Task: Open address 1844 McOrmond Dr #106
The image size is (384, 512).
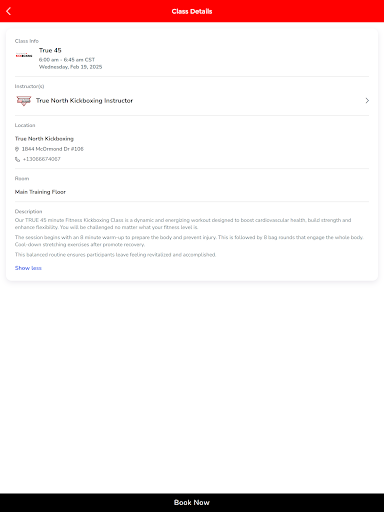Action: 53,149
